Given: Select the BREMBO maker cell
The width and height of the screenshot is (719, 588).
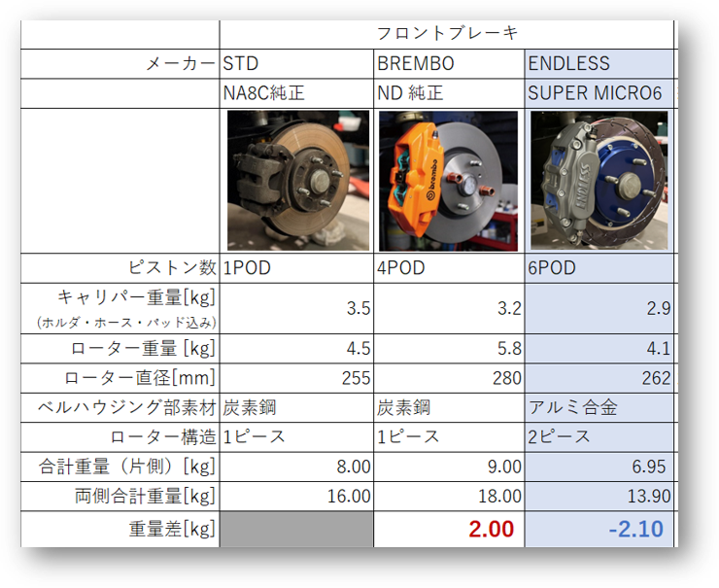Looking at the screenshot, I should click(449, 64).
